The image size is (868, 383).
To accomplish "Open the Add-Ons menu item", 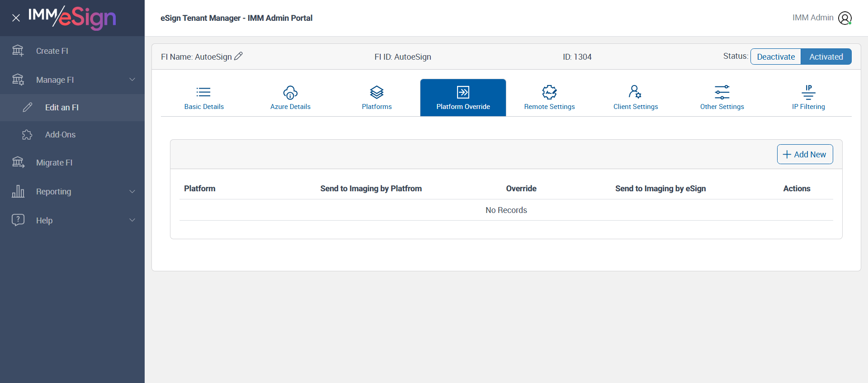I will (x=72, y=135).
